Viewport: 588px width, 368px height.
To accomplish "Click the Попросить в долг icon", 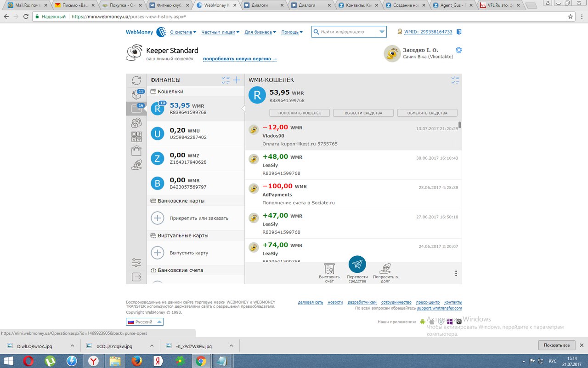I will click(x=385, y=269).
